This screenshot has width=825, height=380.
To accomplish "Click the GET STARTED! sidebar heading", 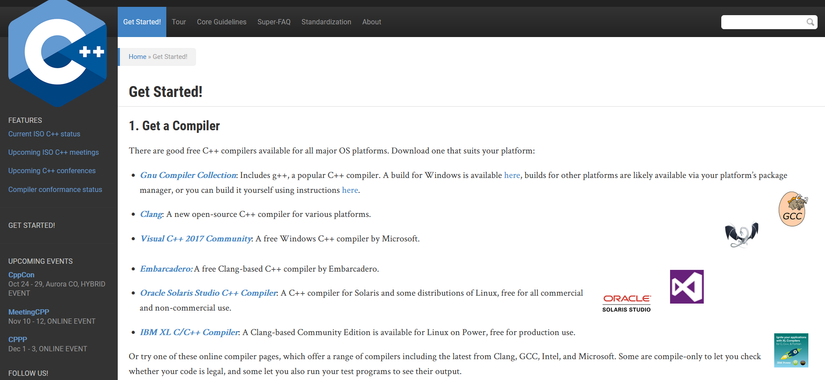I will (x=32, y=225).
